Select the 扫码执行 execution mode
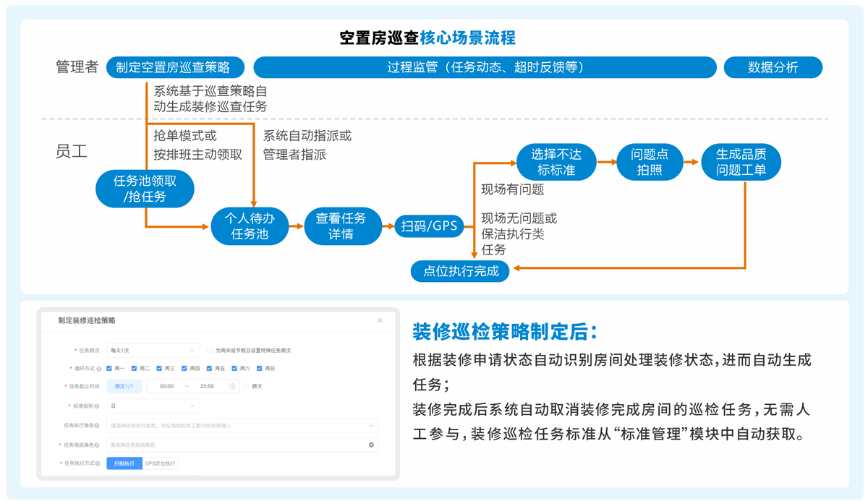This screenshot has height=501, width=868. click(124, 463)
